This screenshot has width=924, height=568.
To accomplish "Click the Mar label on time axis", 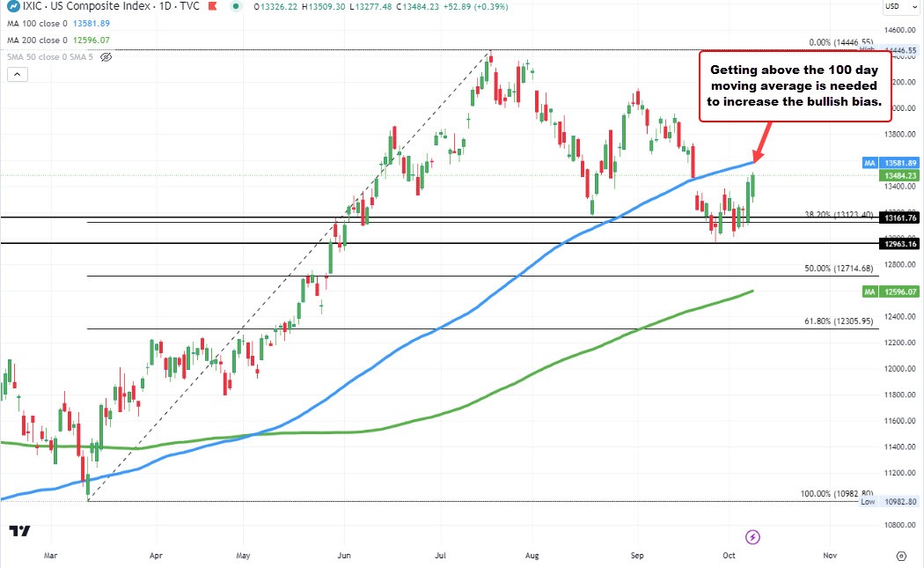I will [x=50, y=556].
